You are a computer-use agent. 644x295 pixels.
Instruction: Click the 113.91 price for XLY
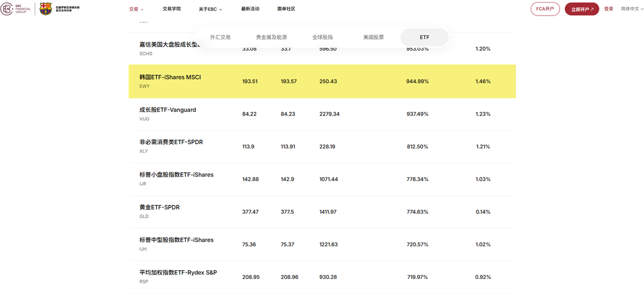click(x=288, y=147)
